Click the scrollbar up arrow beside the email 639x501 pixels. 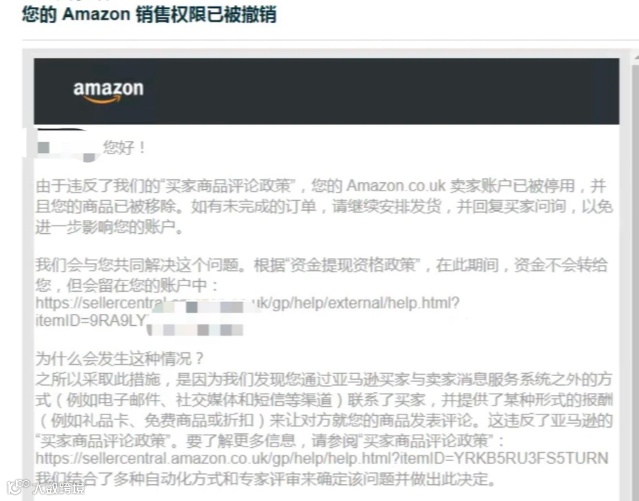point(636,60)
